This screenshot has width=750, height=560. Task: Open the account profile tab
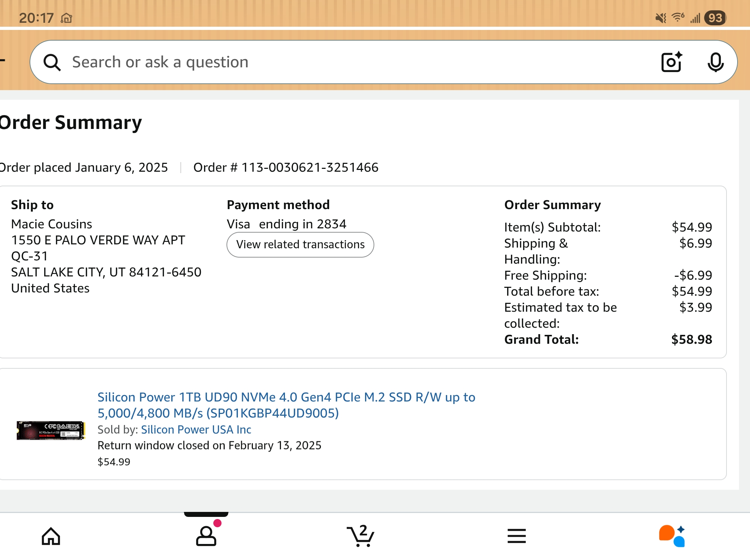[206, 536]
